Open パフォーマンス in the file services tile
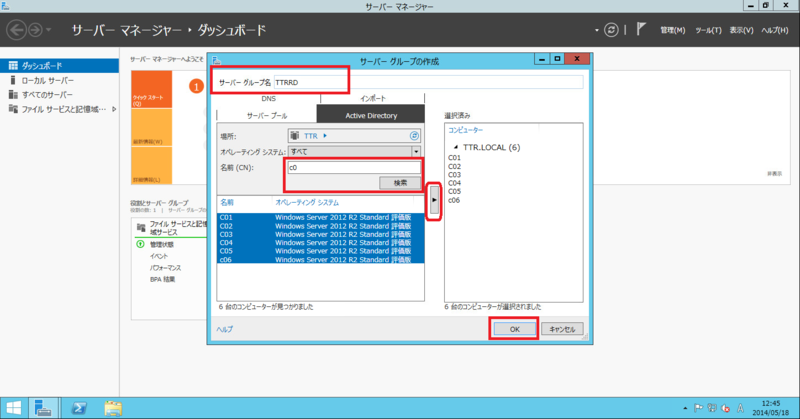This screenshot has width=800, height=419. [165, 268]
